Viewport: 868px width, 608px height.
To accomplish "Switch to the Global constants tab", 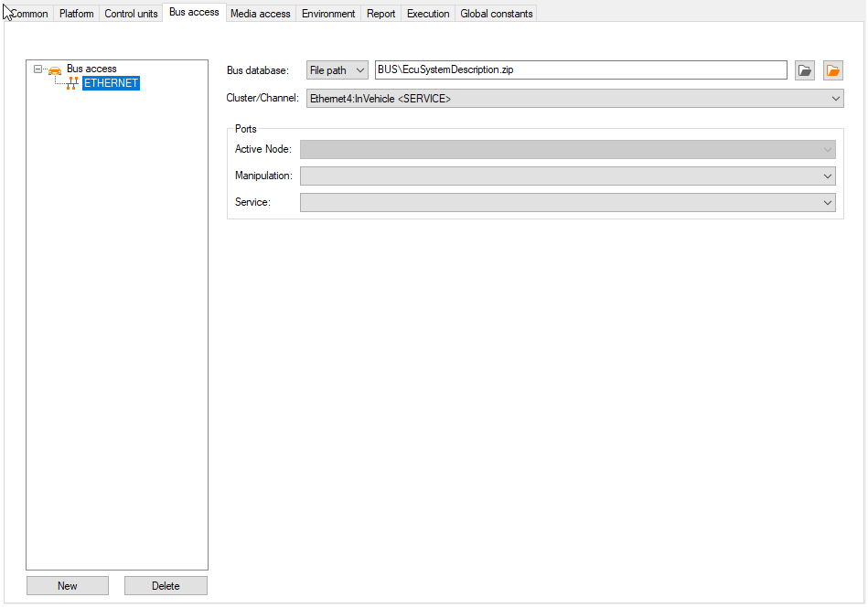I will pyautogui.click(x=497, y=14).
